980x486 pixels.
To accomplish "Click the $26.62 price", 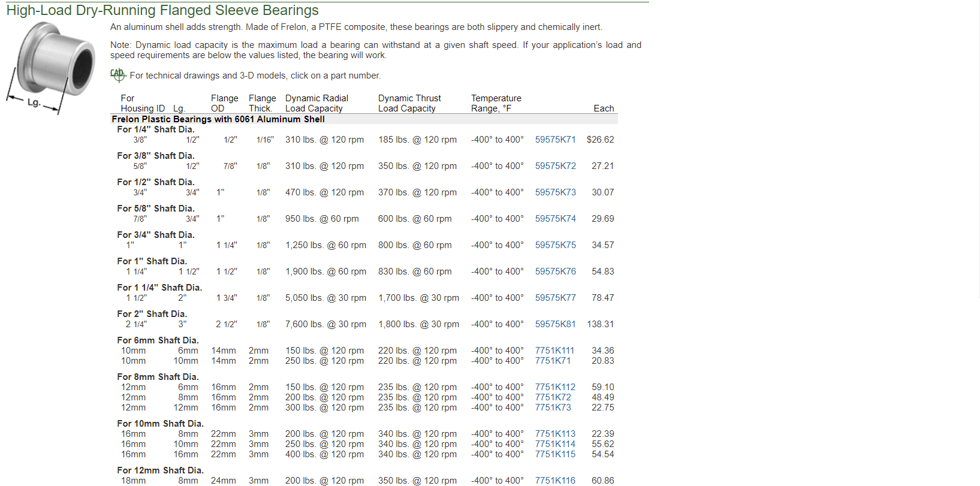I will [600, 140].
